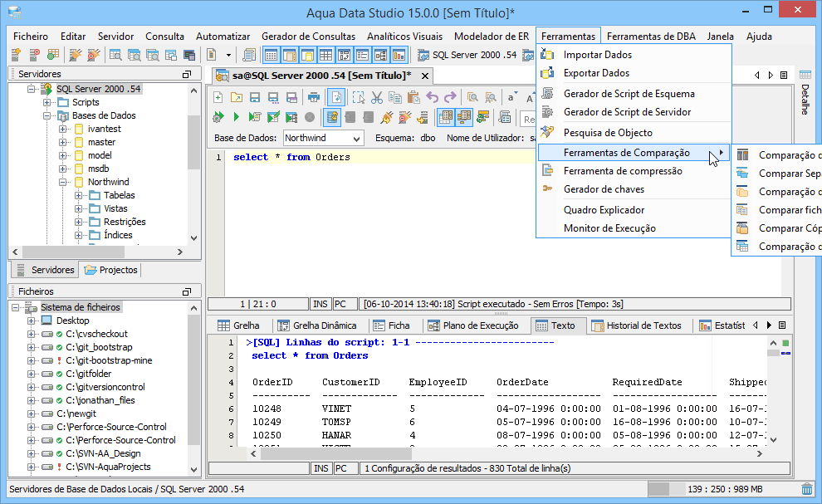Open the Base de Dados Northwind dropdown
822x504 pixels.
click(x=323, y=138)
